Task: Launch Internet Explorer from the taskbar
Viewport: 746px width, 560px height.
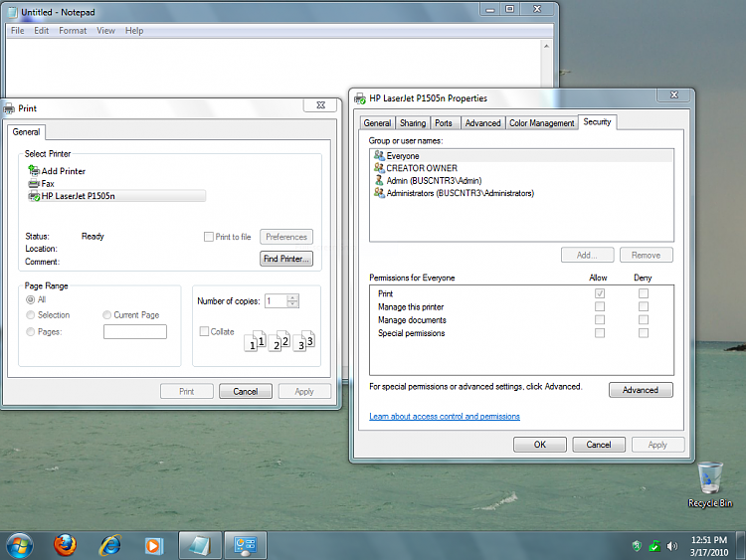Action: click(109, 545)
